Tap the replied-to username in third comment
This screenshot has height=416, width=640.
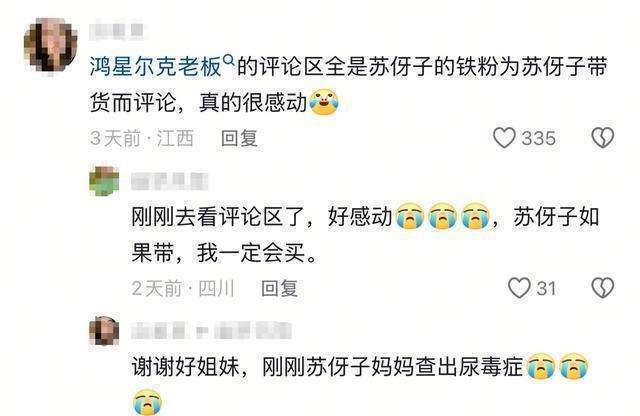(252, 331)
